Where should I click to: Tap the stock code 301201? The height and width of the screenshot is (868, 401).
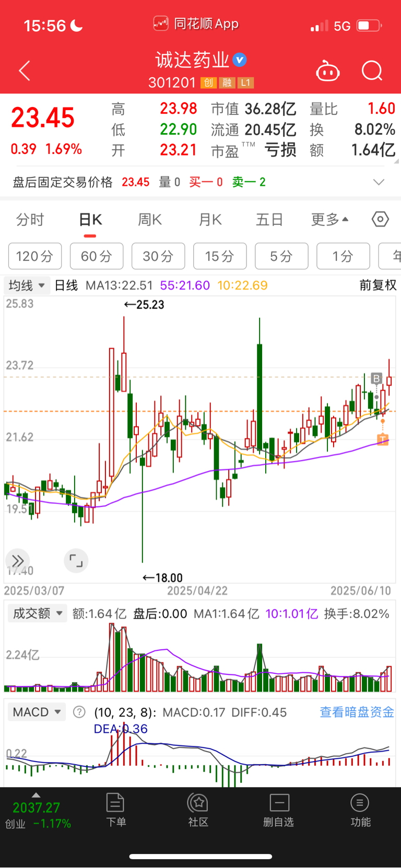click(x=172, y=82)
